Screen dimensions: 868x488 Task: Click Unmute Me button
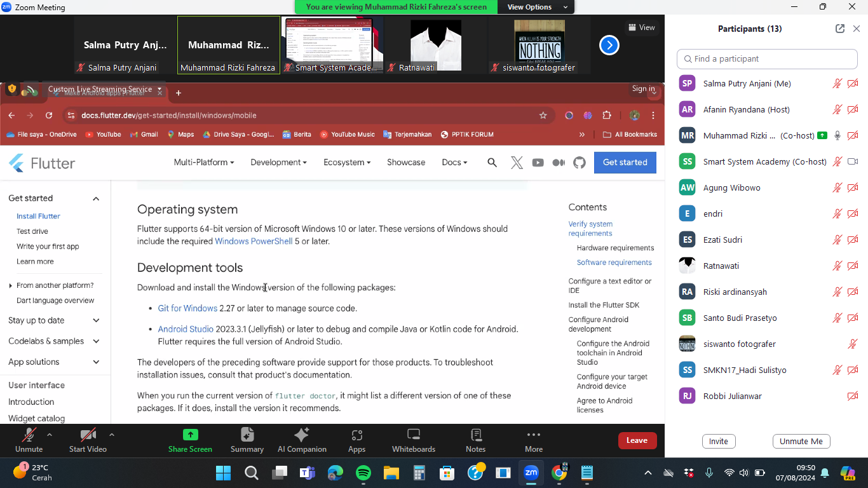coord(801,441)
